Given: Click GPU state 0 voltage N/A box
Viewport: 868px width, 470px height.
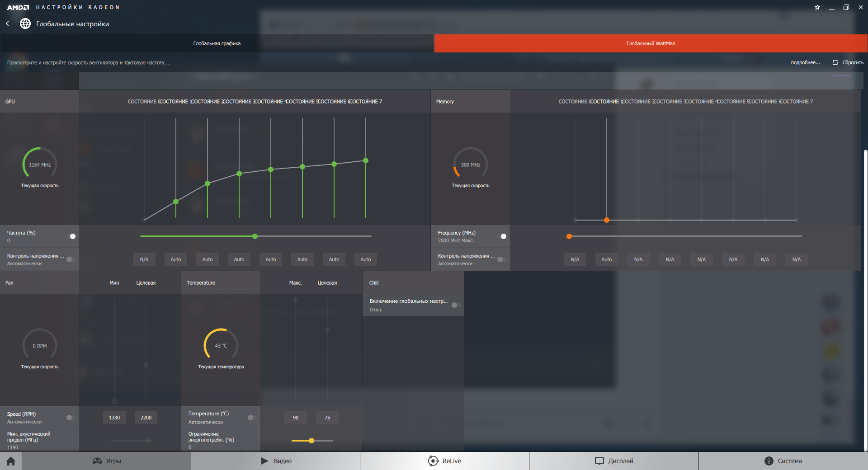Looking at the screenshot, I should (144, 259).
